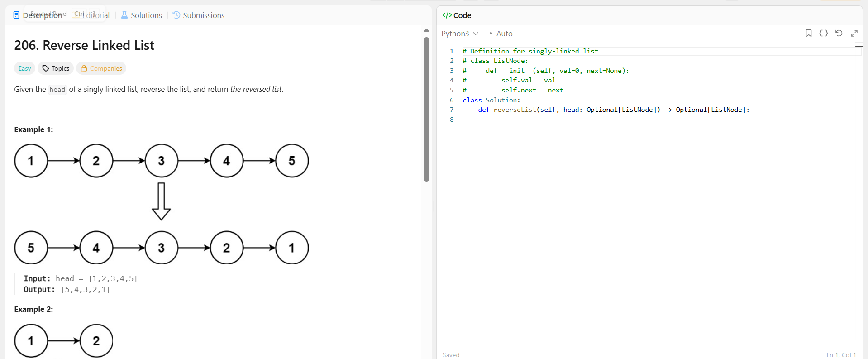868x359 pixels.
Task: Click the Submissions history clock icon
Action: click(176, 15)
